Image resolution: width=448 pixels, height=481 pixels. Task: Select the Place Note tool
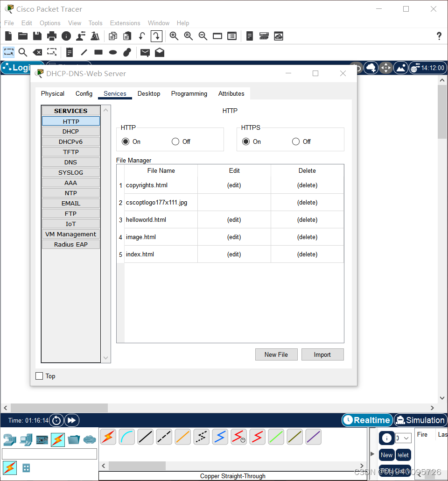(70, 52)
